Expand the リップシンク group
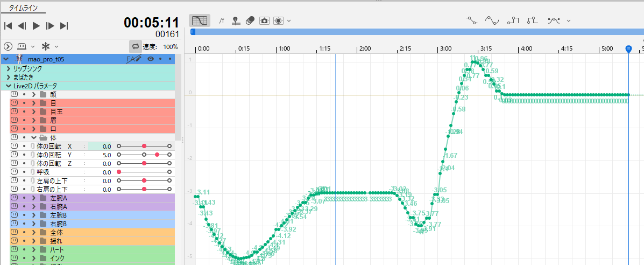The height and width of the screenshot is (265, 644). click(x=8, y=68)
